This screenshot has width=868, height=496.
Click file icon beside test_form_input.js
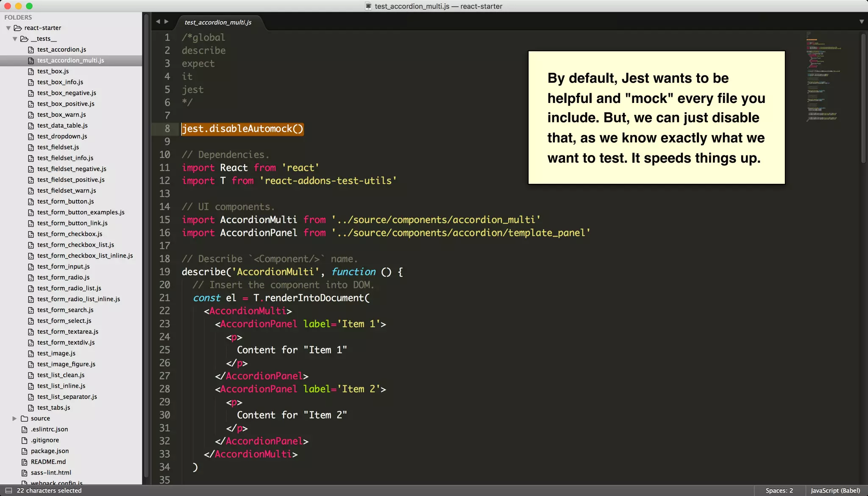31,267
